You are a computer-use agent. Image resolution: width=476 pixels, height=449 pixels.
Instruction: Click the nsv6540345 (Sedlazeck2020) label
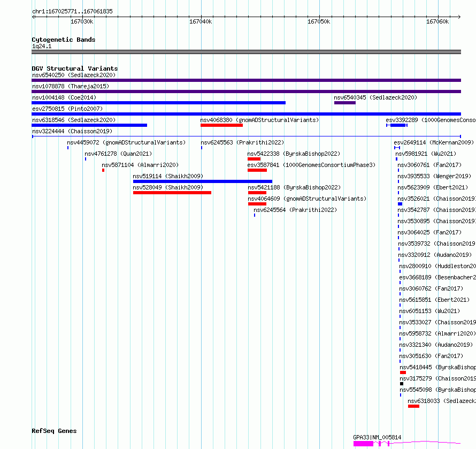(x=375, y=97)
